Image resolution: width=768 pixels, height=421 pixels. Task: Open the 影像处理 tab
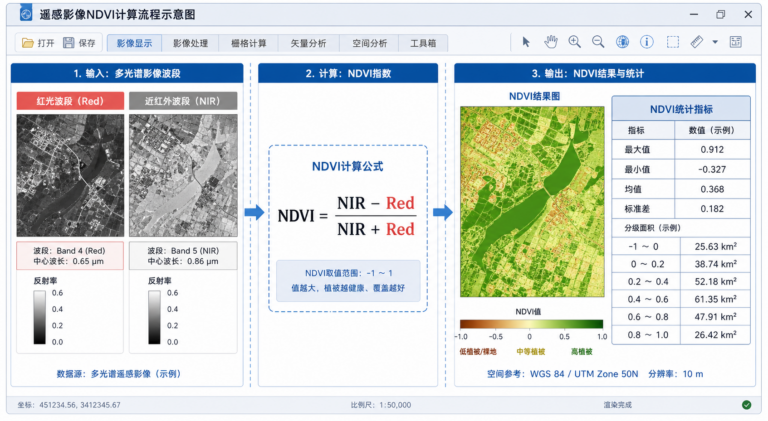(191, 43)
